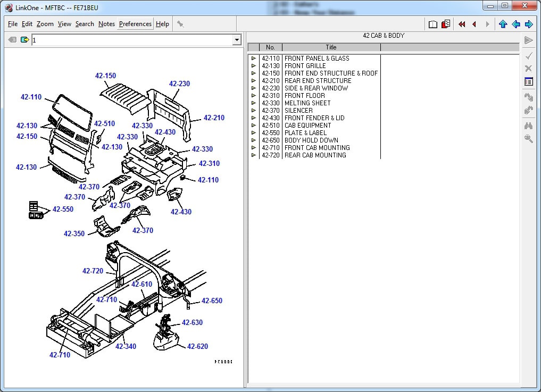541x392 pixels.
Task: Select the binoculars search icon
Action: [528, 126]
